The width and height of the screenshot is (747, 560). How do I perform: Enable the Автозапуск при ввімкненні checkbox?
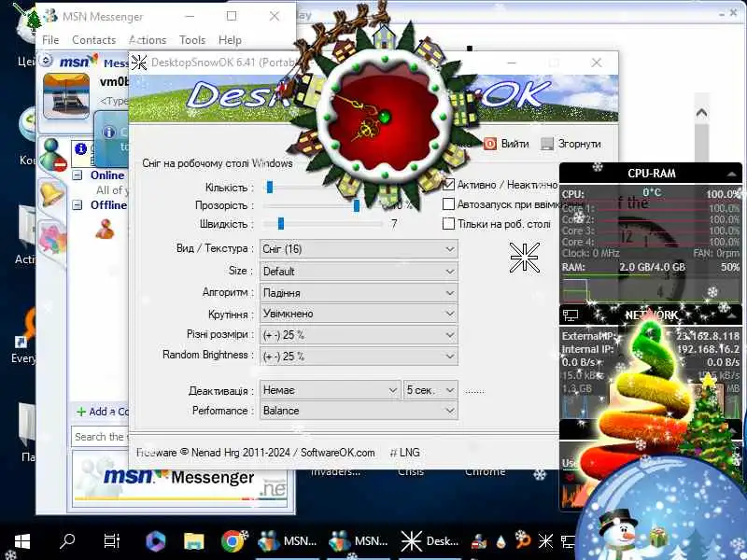click(448, 204)
